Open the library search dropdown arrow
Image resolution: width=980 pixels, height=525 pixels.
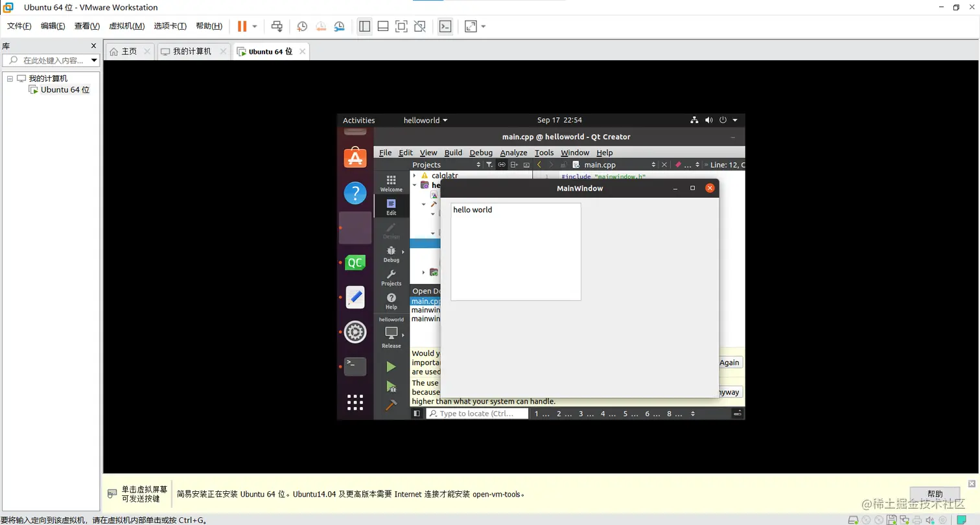[94, 60]
